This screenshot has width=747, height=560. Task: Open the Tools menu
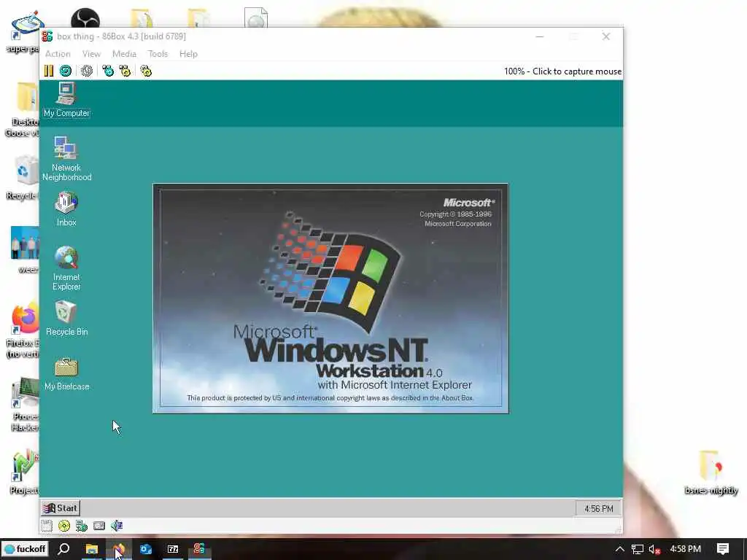pos(158,54)
